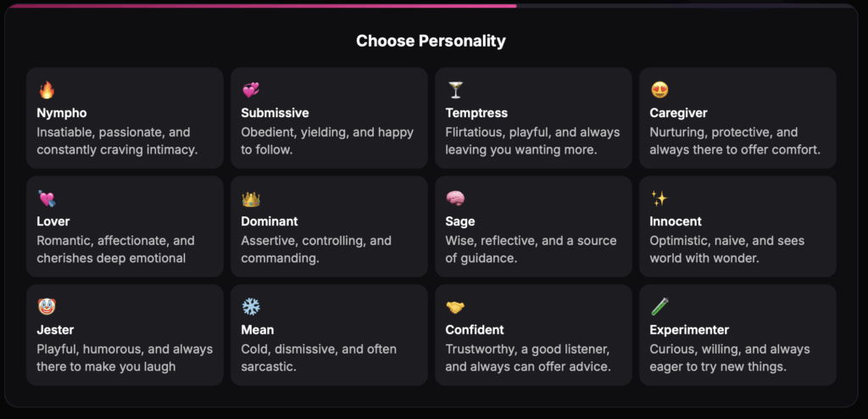This screenshot has height=419, width=868.
Task: Click the pink progress bar at top
Action: point(264,6)
